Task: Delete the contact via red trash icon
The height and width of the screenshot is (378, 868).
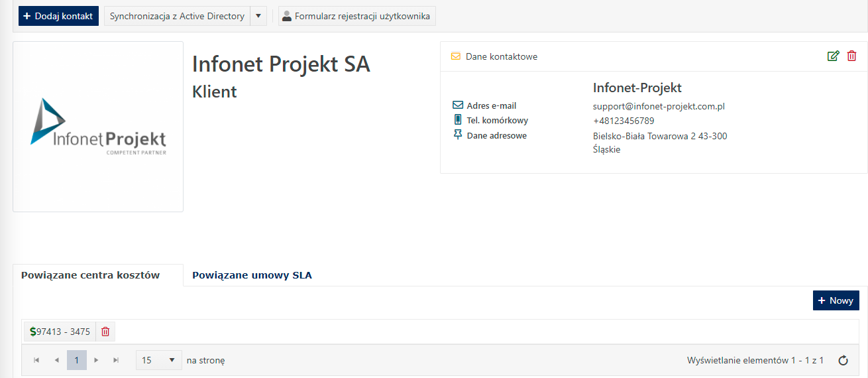Action: 852,56
